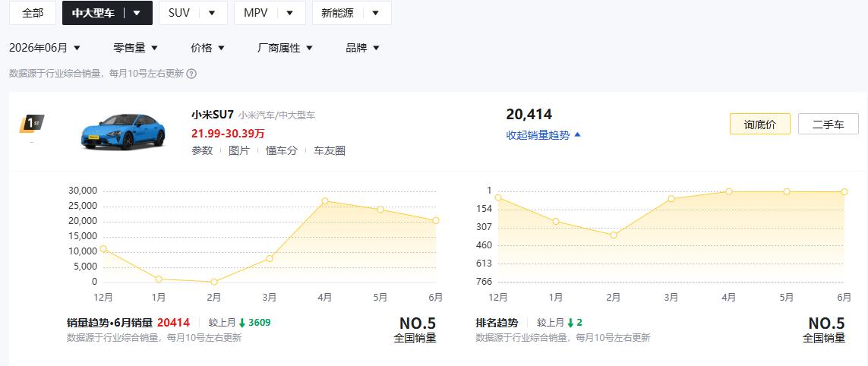Click the 小米汽车/中大型车 subtitle text

coord(276,115)
